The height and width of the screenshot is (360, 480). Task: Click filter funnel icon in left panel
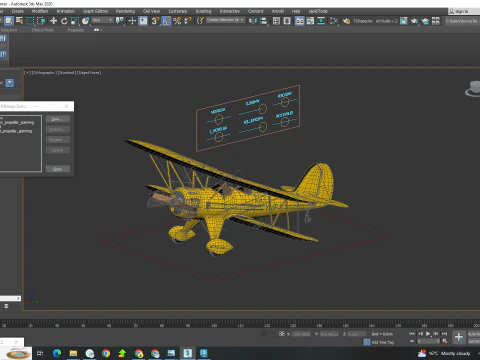(x=10, y=83)
